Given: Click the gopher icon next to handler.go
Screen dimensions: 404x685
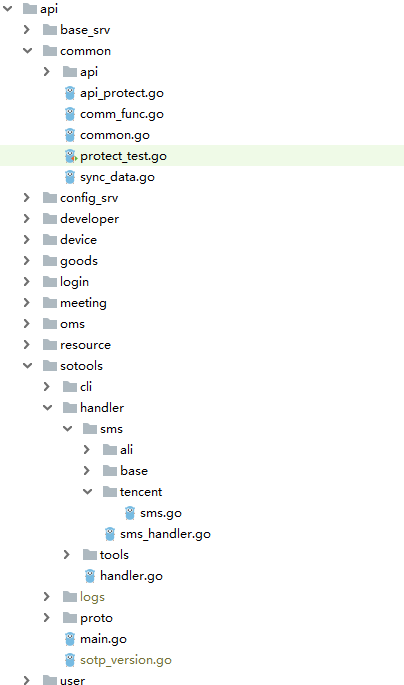Looking at the screenshot, I should pos(90,576).
